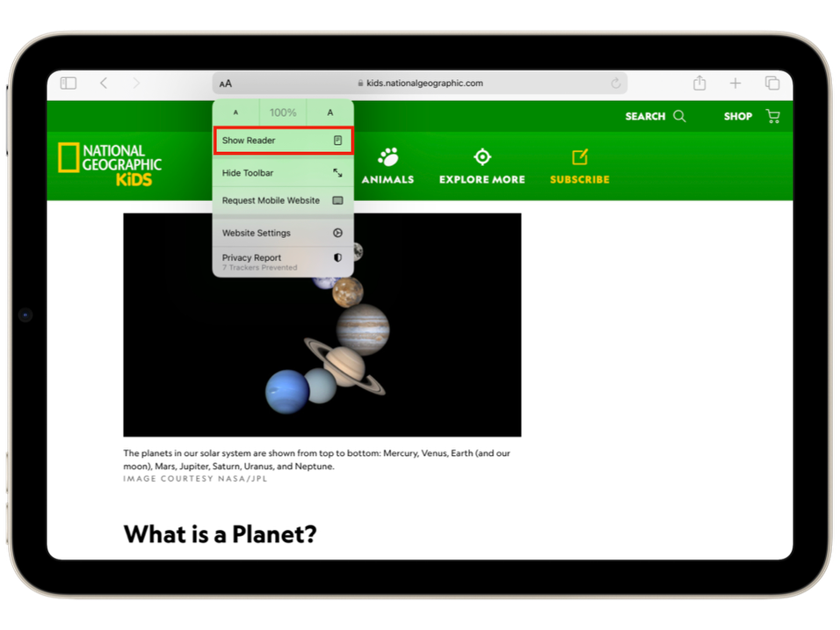Click the SEARCH link

645,116
